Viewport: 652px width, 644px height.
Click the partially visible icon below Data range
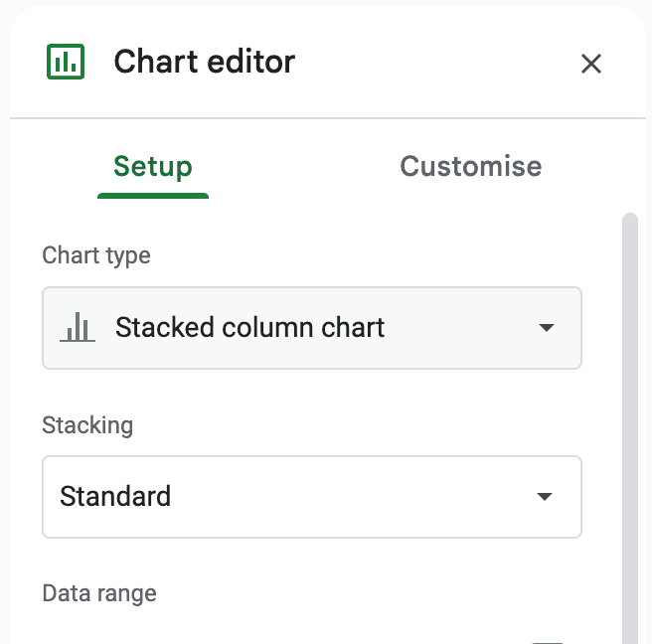pos(548,641)
